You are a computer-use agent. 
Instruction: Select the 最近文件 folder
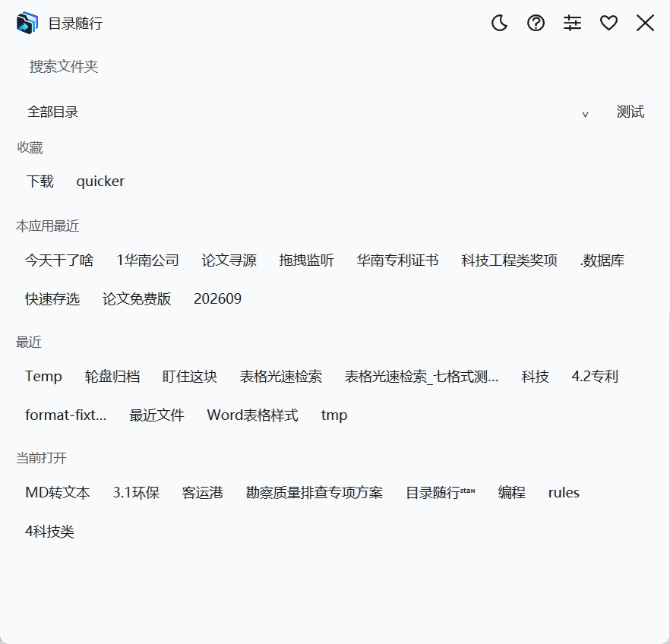(156, 415)
